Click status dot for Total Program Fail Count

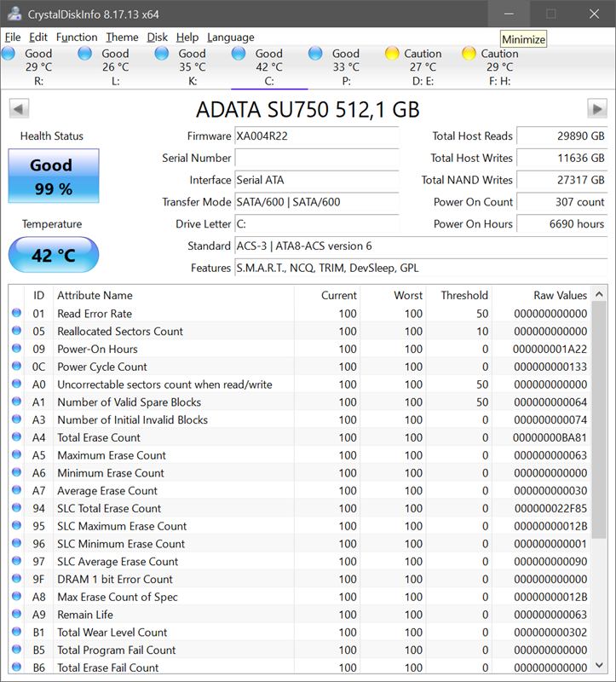point(16,650)
